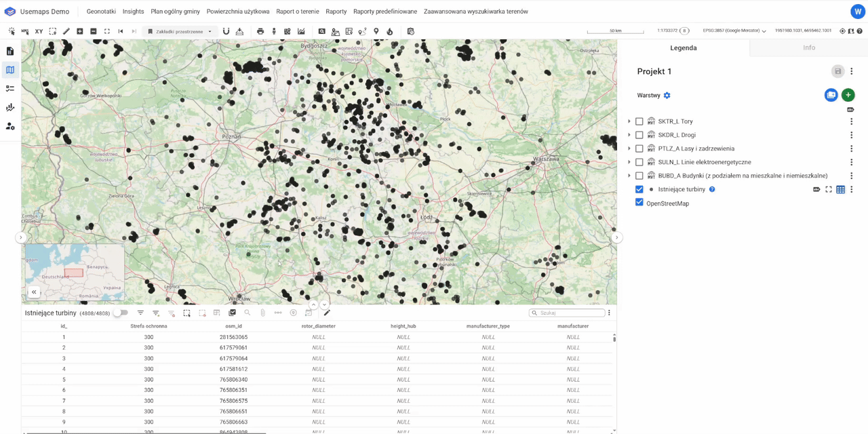Image resolution: width=868 pixels, height=434 pixels.
Task: Switch to the Info tab
Action: pos(808,47)
